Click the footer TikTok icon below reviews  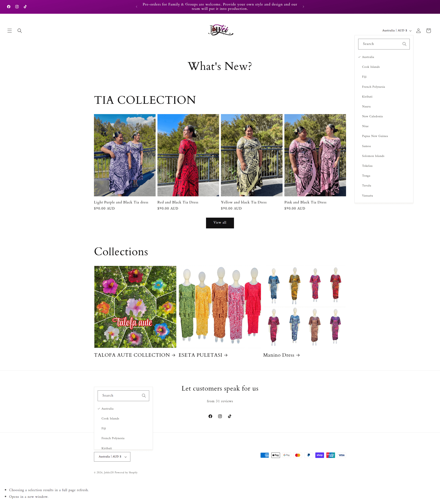pos(230,416)
